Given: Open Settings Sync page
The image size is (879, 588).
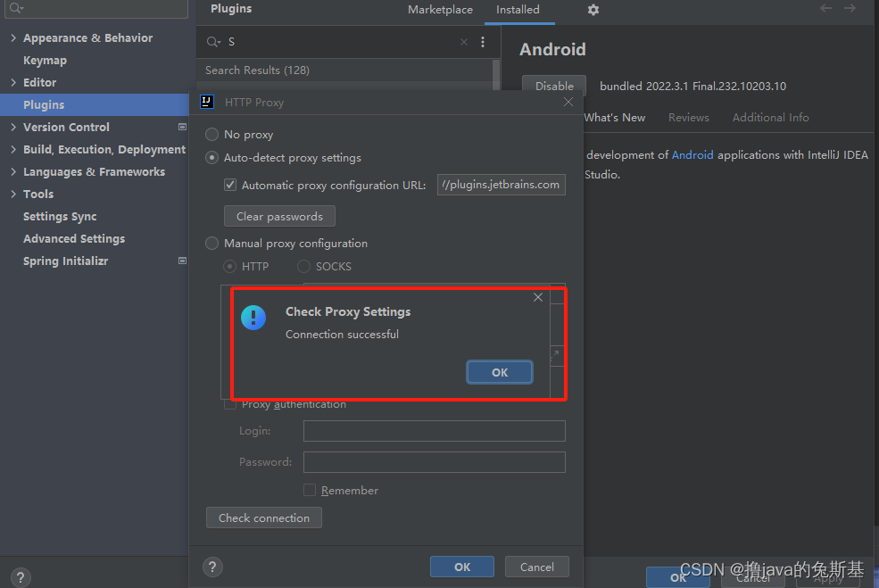Looking at the screenshot, I should 60,216.
